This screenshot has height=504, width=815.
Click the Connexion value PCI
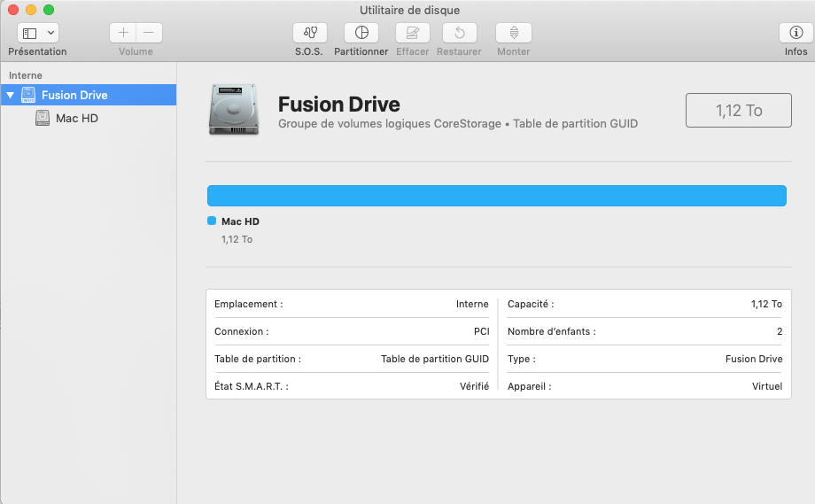(481, 331)
